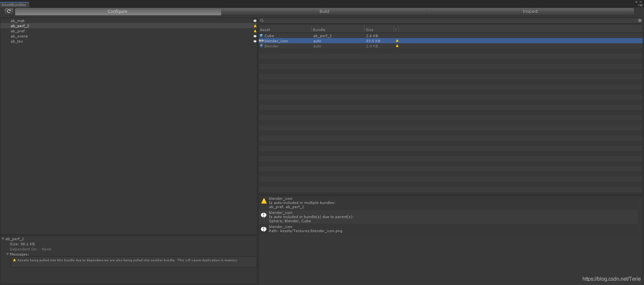The image size is (644, 285).
Task: Open the window options menu icon
Action: coord(640,5)
